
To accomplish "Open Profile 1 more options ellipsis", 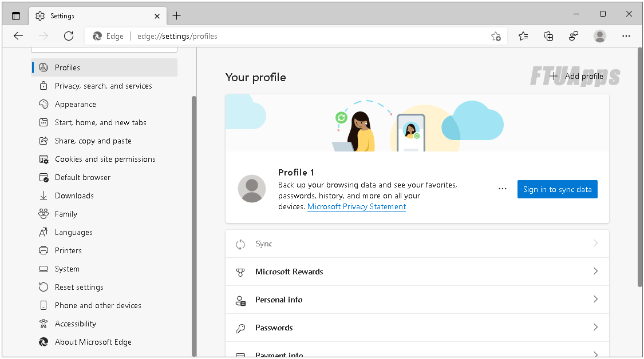I will point(503,189).
